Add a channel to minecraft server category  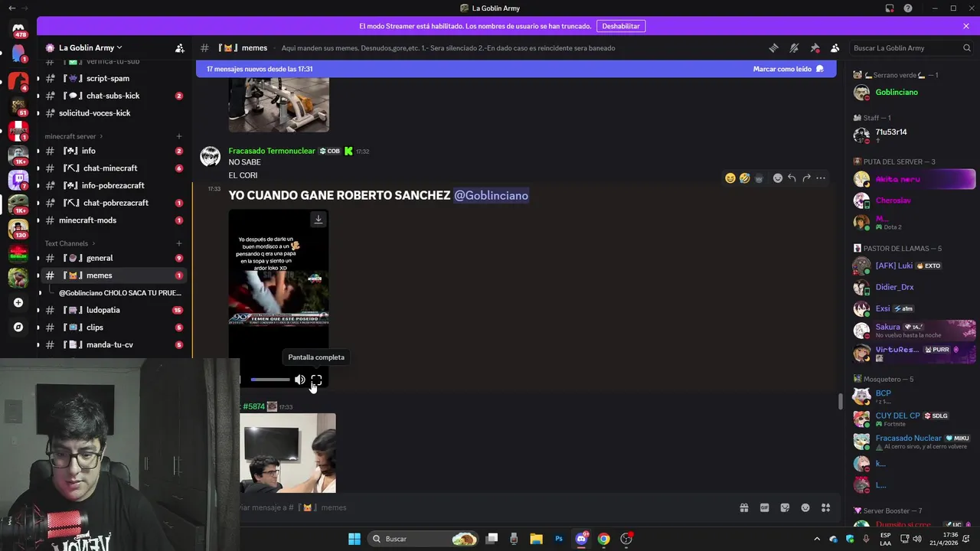[x=179, y=136]
